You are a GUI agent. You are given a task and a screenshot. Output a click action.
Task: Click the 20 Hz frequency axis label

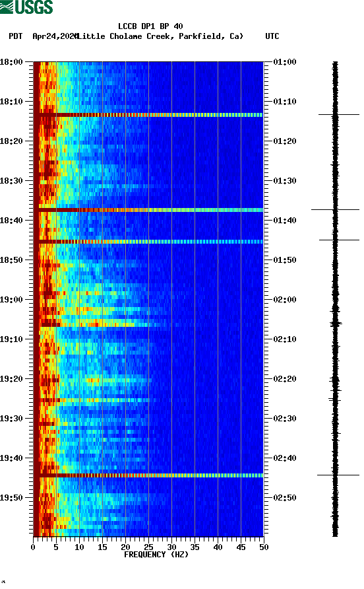click(125, 547)
